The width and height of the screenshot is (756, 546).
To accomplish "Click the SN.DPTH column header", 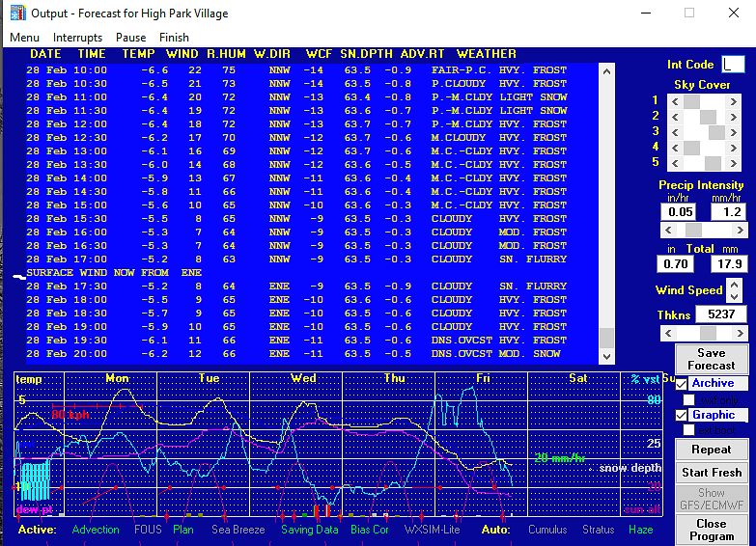I will 366,53.
